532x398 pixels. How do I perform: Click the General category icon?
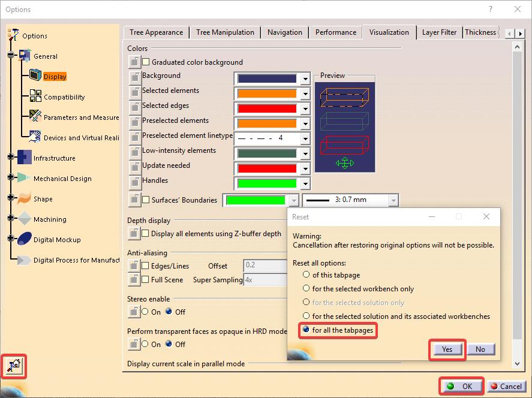click(25, 56)
